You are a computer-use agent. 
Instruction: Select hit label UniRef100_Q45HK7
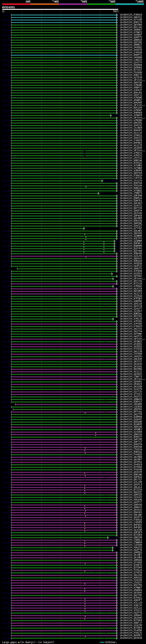(131, 30)
